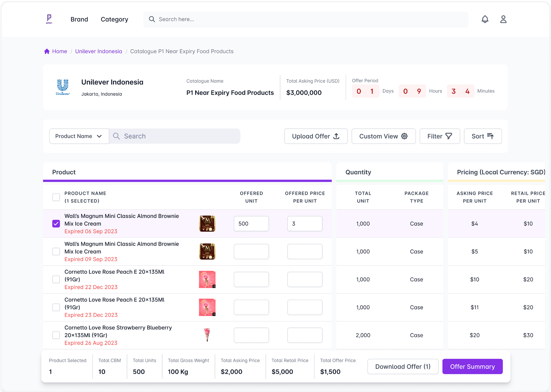
Task: Click offered price field for Expired 09 Sep row
Action: (x=305, y=251)
